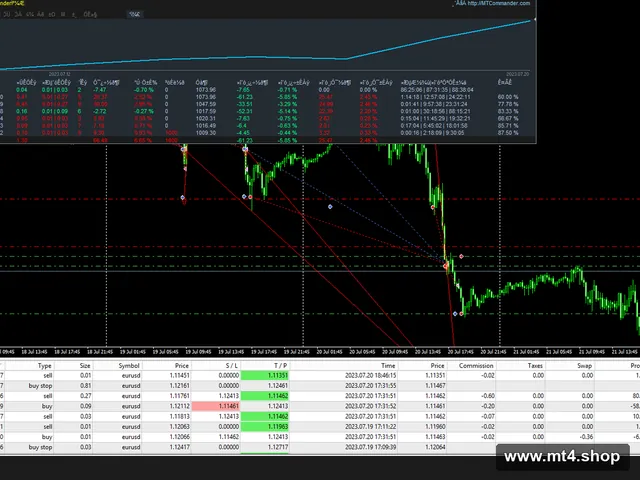Select the green T/P cell 1.11963
The height and width of the screenshot is (480, 640).
click(x=264, y=427)
